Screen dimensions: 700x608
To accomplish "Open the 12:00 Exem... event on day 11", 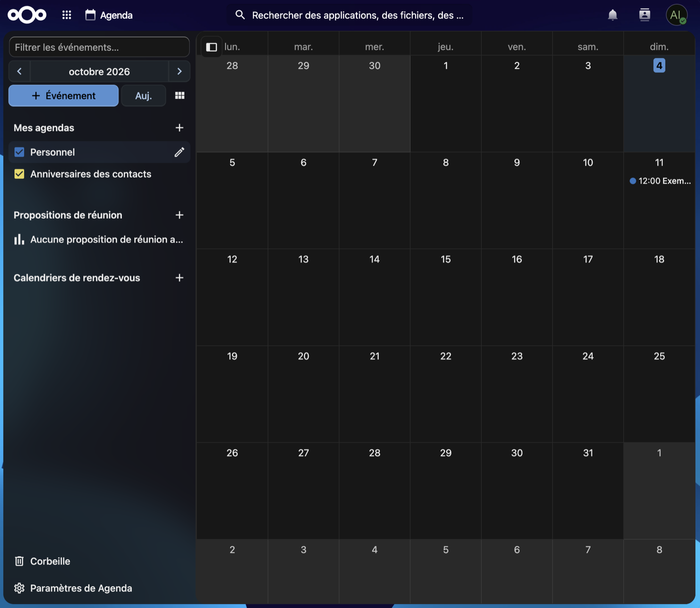I will (659, 181).
